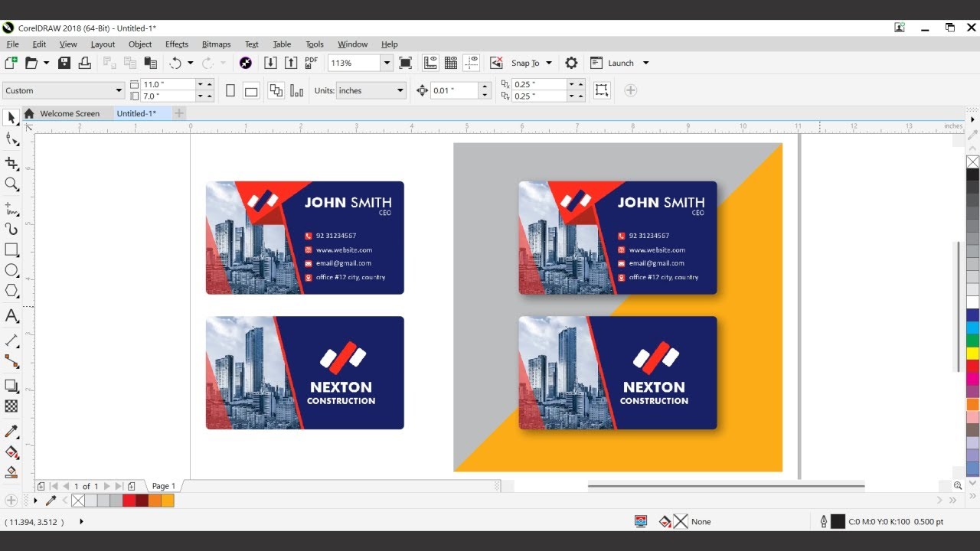Toggle Treat as filled button
Image resolution: width=980 pixels, height=551 pixels.
[x=602, y=90]
